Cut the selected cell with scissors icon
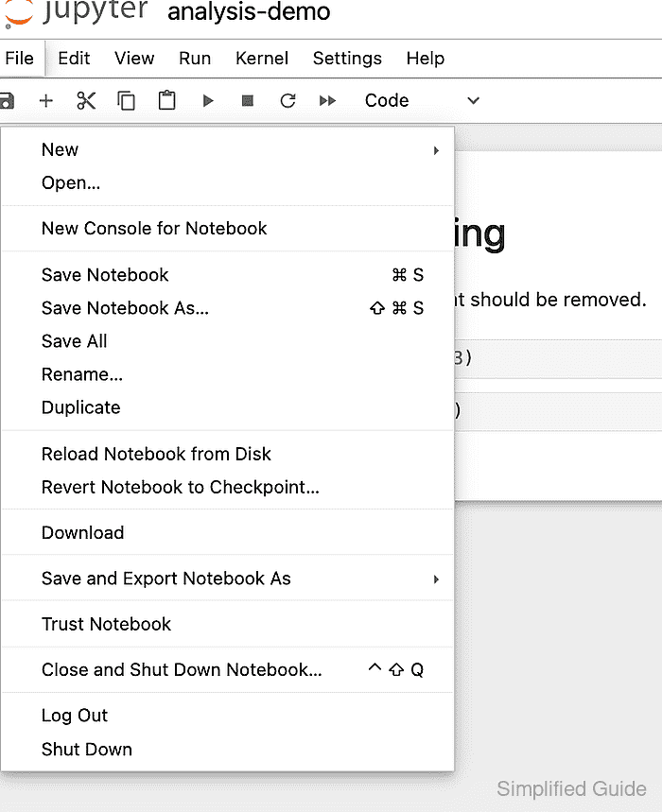This screenshot has width=662, height=812. [x=86, y=100]
